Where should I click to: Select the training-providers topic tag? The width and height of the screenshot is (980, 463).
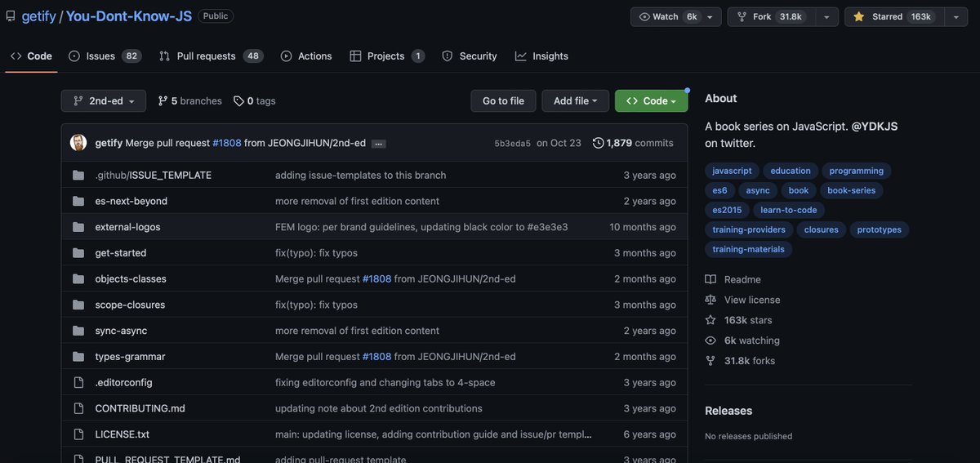coord(749,229)
